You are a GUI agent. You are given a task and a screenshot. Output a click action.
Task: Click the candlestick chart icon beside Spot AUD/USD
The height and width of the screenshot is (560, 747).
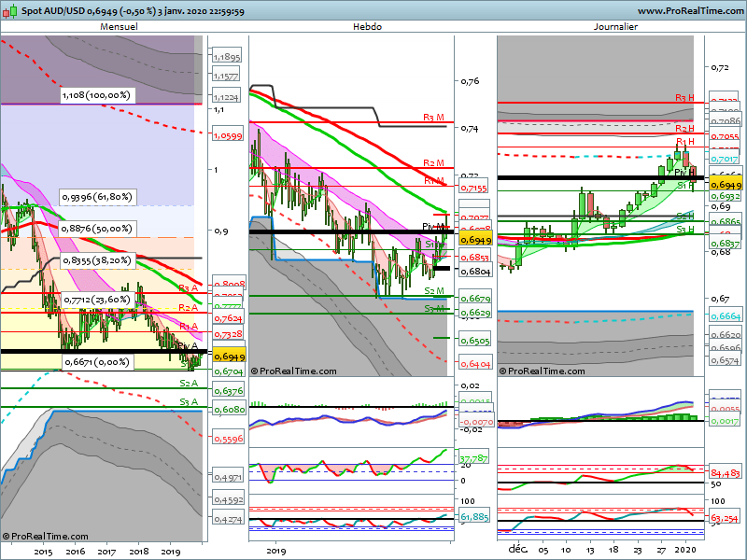tap(10, 9)
